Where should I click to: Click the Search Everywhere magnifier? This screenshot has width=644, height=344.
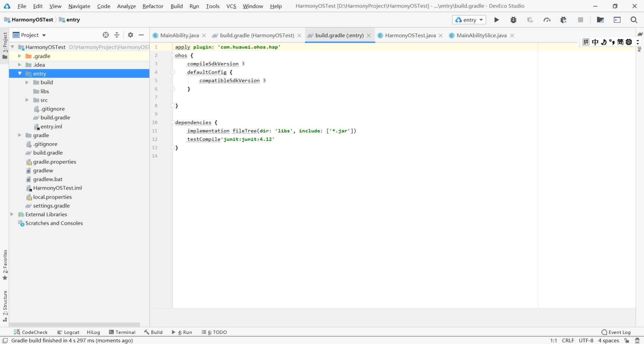pos(634,20)
